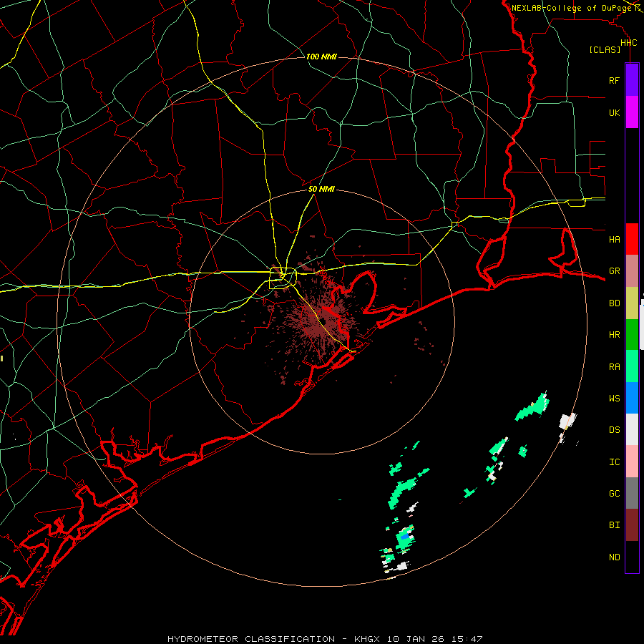Click the HR green legend swatch

pyautogui.click(x=632, y=334)
